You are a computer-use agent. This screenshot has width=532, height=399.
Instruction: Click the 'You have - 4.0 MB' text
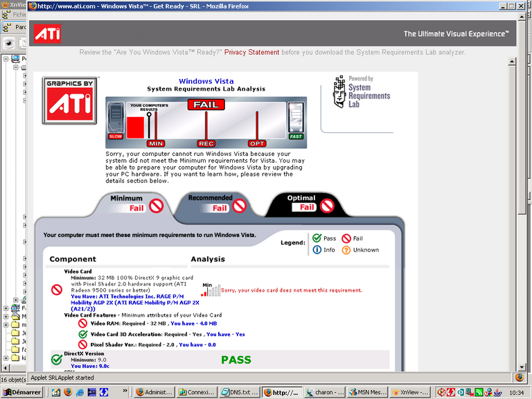194,323
